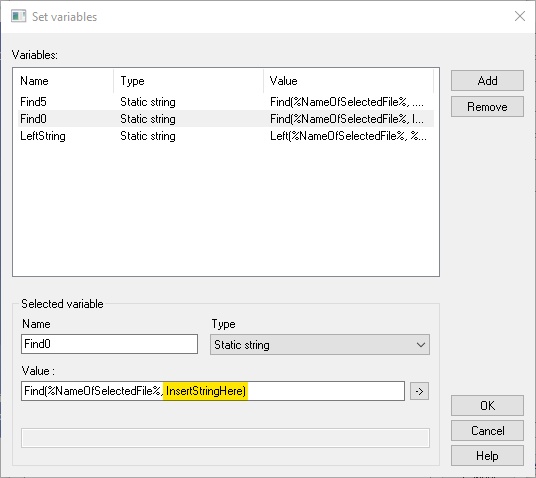Click OK to confirm variables
The image size is (536, 478).
click(x=487, y=406)
